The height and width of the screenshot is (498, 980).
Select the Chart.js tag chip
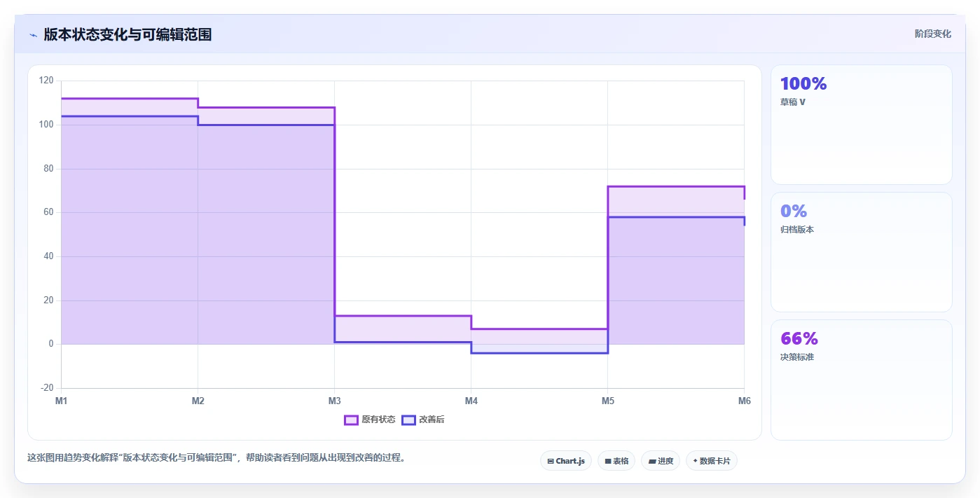566,461
